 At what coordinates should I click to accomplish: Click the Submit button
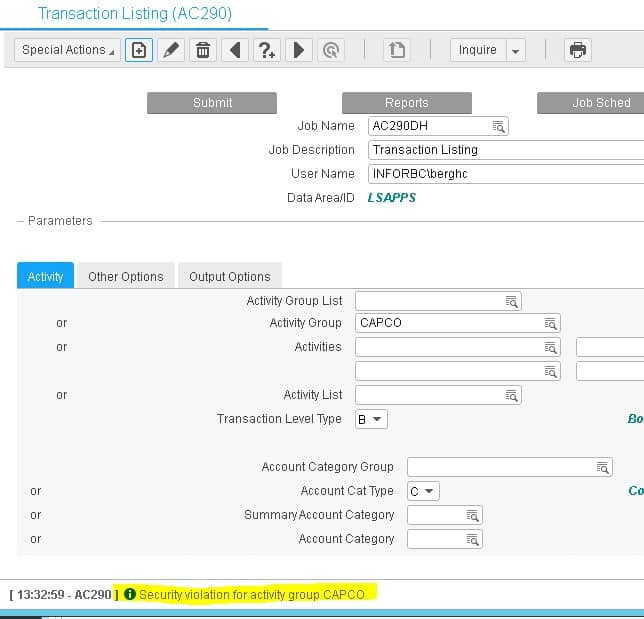point(212,103)
